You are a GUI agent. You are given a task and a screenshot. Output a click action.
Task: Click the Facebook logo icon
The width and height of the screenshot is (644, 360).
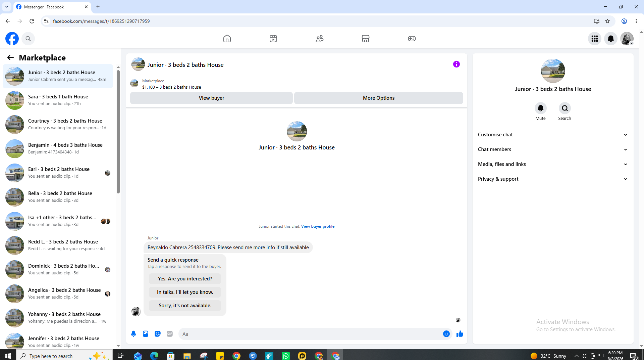12,39
